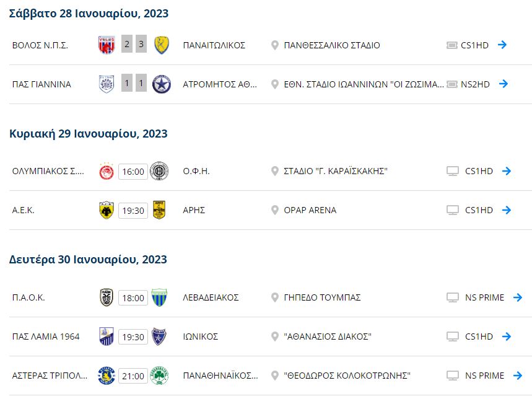
Task: Click the 16:00 kickoff time box
Action: click(132, 171)
